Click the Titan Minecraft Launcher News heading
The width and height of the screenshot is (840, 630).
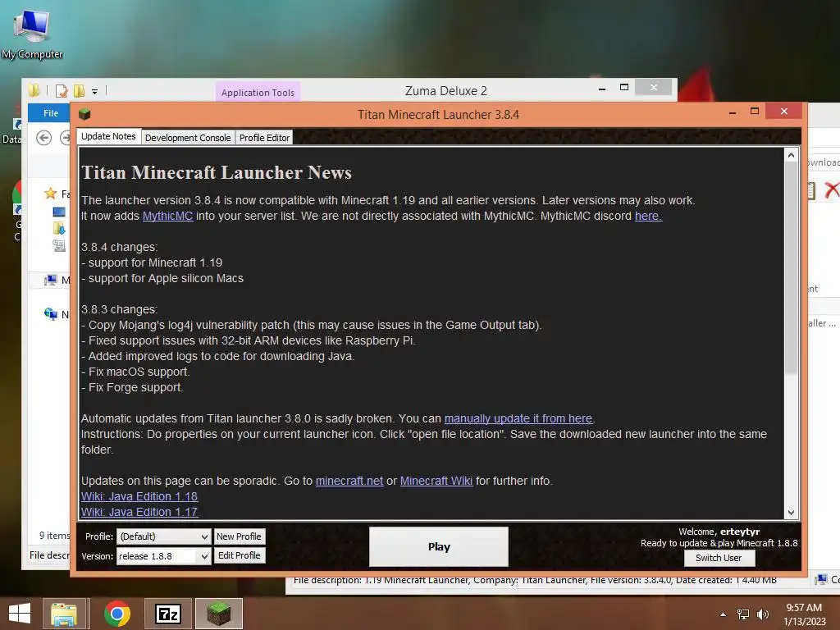pyautogui.click(x=217, y=172)
